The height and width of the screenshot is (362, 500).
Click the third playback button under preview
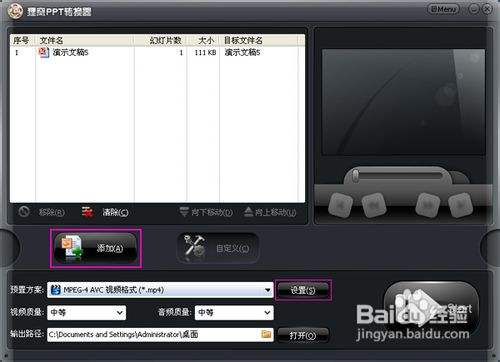point(428,205)
